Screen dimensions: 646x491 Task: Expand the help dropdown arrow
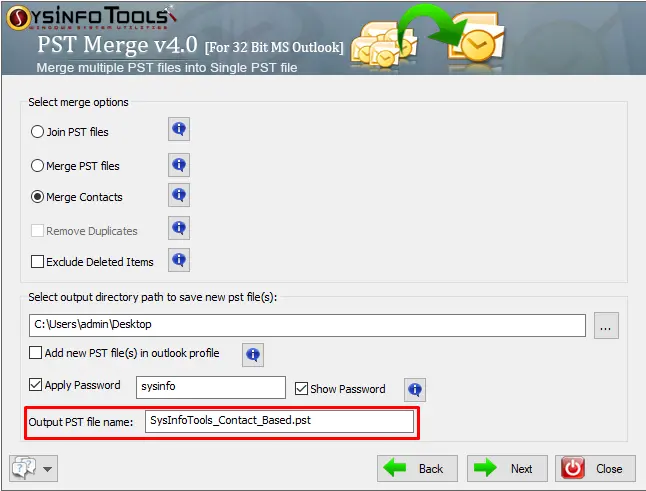pos(48,469)
